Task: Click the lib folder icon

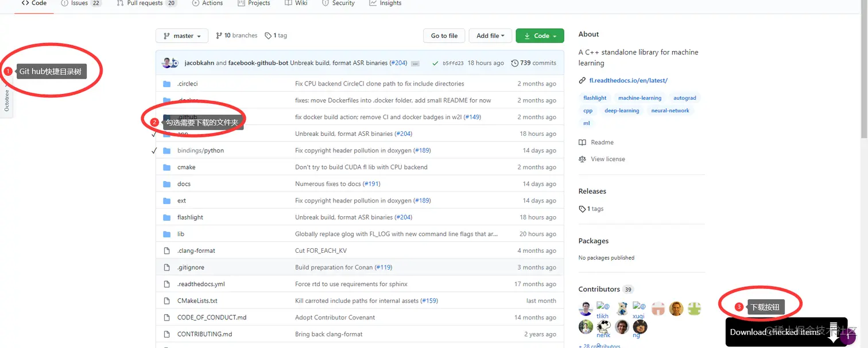Action: (167, 234)
